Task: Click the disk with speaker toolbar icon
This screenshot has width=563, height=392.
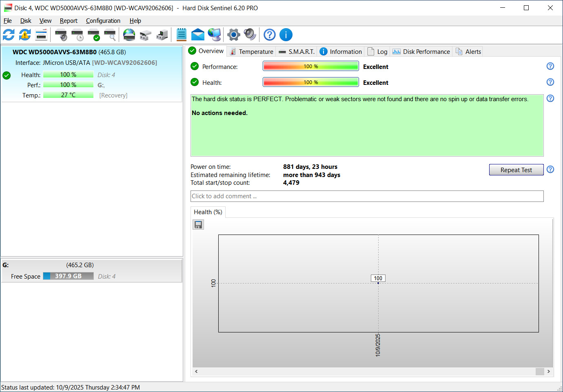Action: coord(61,35)
